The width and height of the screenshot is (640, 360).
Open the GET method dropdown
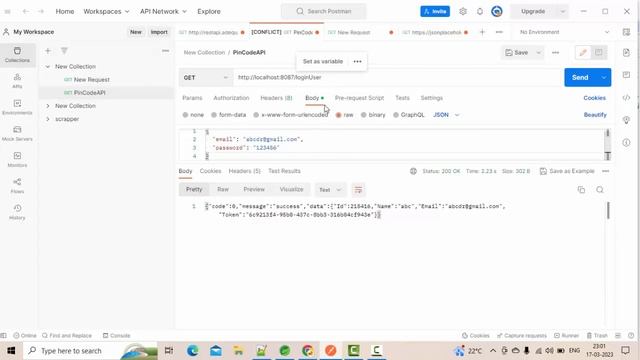[206, 78]
